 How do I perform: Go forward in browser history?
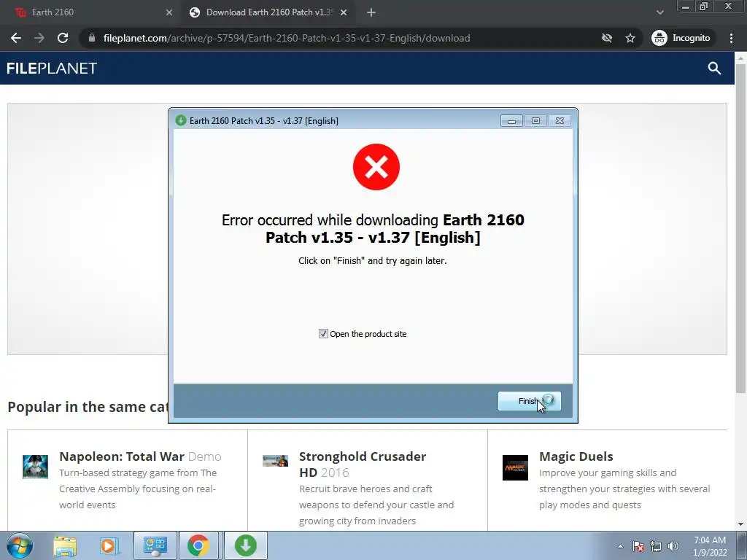[x=39, y=38]
